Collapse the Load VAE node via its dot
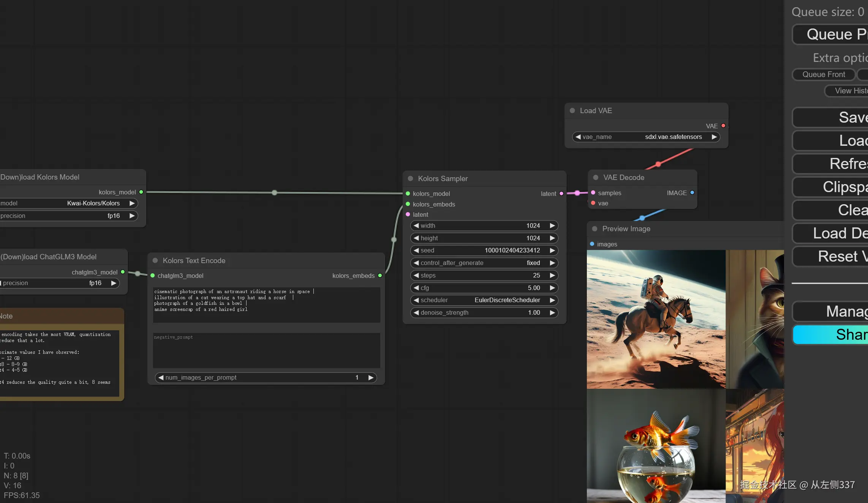868x503 pixels. (572, 110)
